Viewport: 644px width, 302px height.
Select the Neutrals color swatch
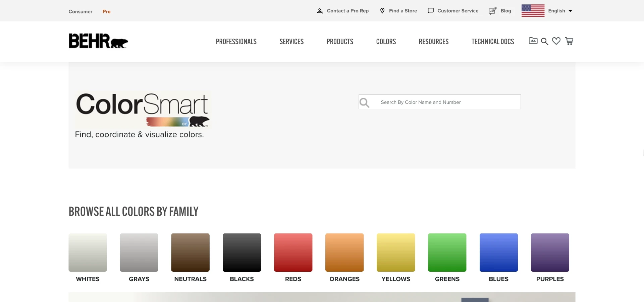(190, 253)
